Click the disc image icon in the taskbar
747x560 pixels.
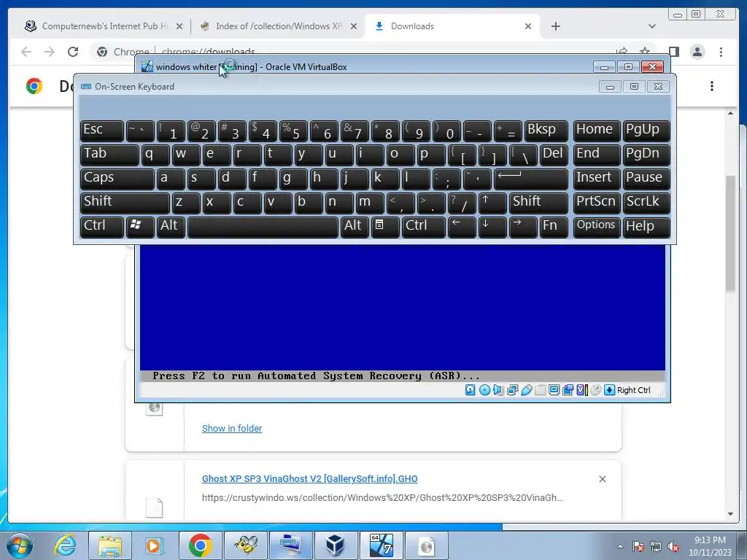[426, 545]
